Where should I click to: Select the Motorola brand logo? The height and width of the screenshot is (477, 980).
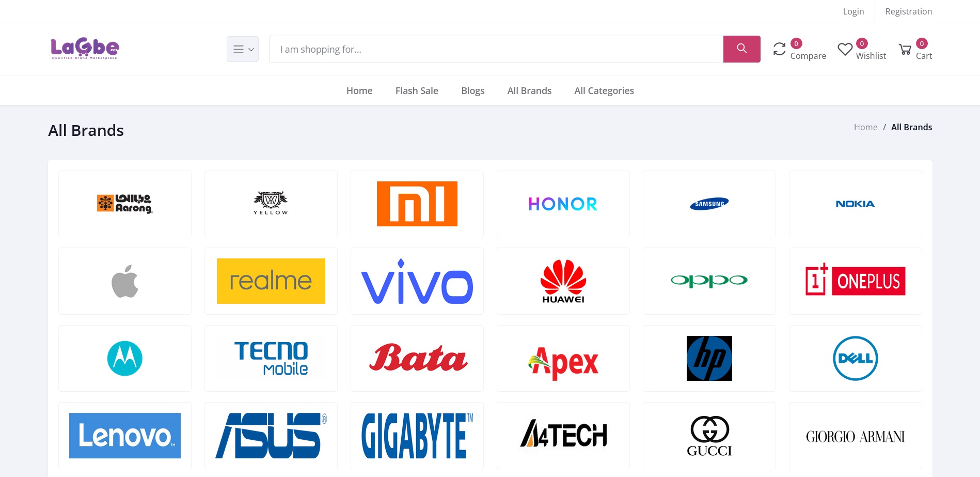(125, 358)
